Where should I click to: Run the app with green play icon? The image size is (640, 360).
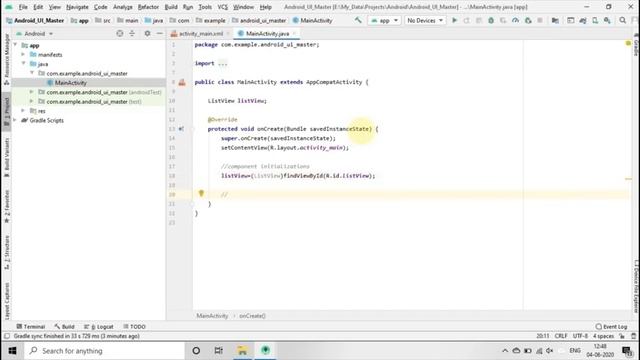pos(454,20)
